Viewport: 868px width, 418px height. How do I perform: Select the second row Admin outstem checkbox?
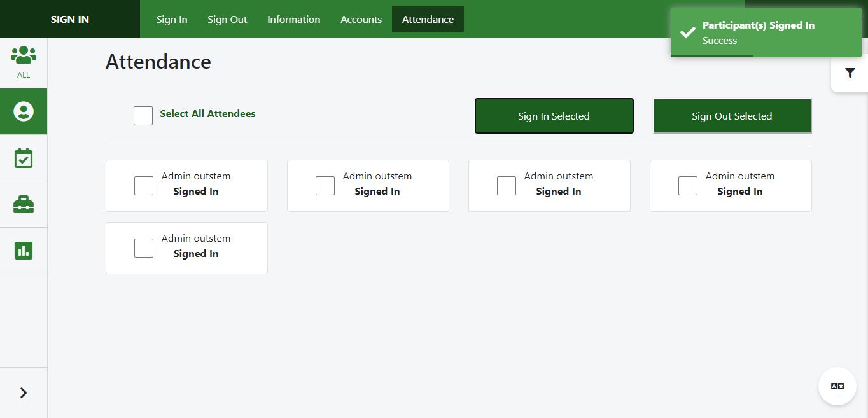pos(144,248)
